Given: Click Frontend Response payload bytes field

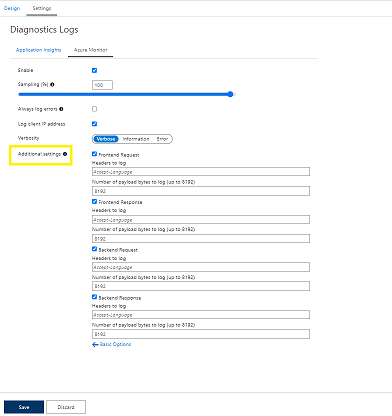Looking at the screenshot, I should tap(201, 239).
